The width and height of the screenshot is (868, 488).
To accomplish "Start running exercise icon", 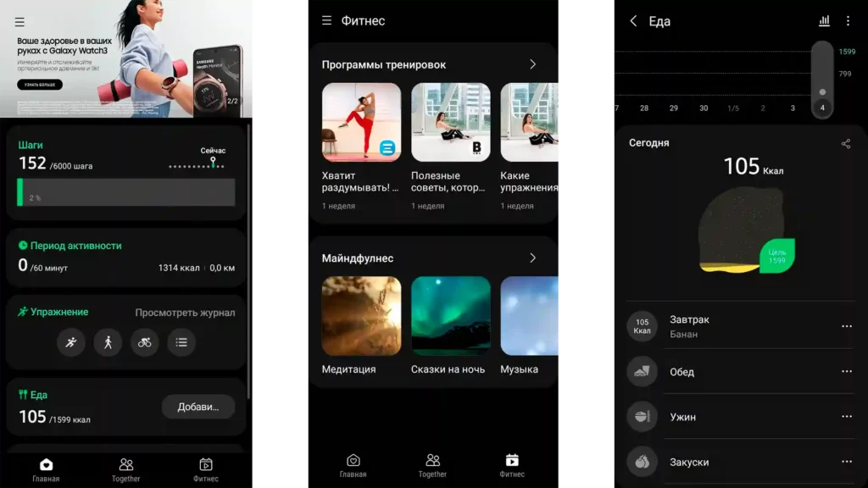I will 71,342.
